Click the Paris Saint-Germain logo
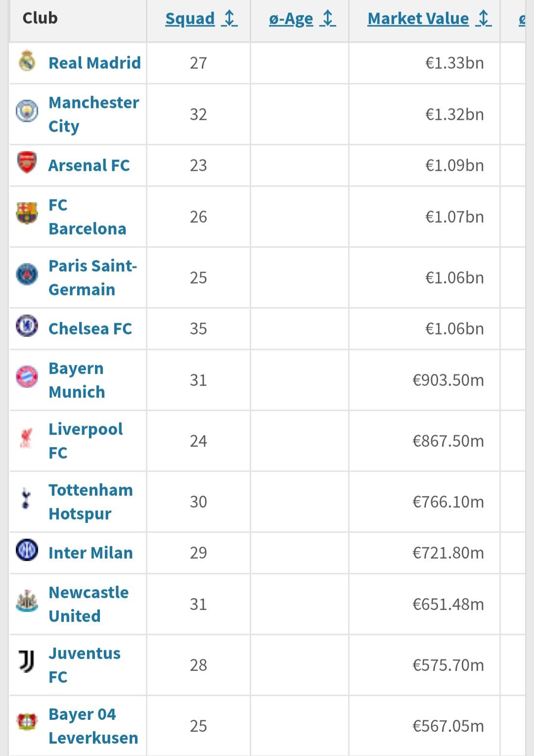 point(27,275)
